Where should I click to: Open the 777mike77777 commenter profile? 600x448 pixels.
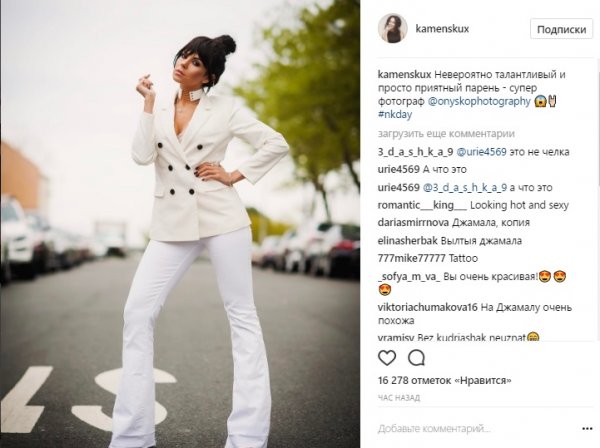point(412,258)
